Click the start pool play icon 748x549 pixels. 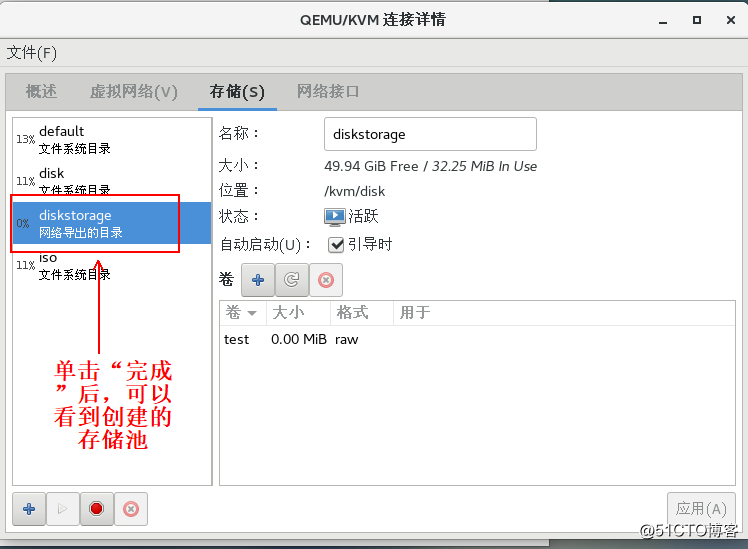pos(62,509)
